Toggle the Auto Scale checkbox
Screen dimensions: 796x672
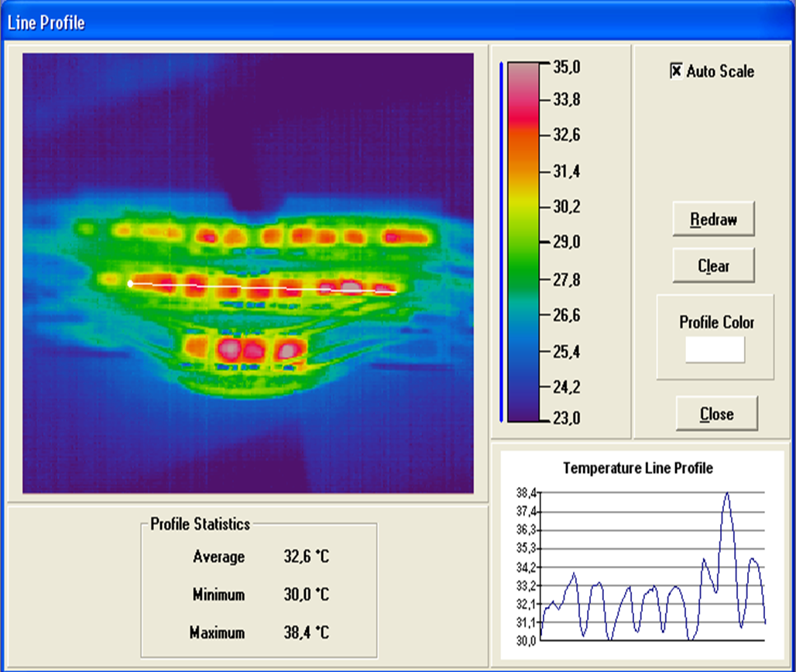pyautogui.click(x=676, y=71)
